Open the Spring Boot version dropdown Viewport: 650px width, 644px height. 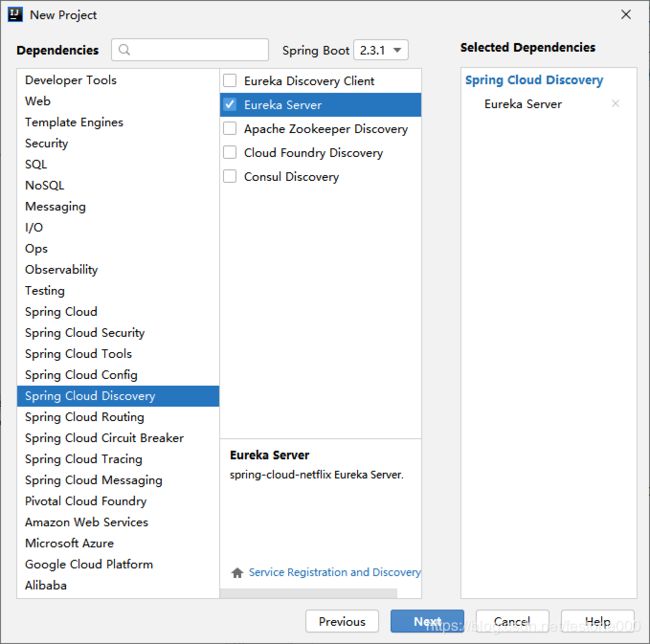pos(381,50)
